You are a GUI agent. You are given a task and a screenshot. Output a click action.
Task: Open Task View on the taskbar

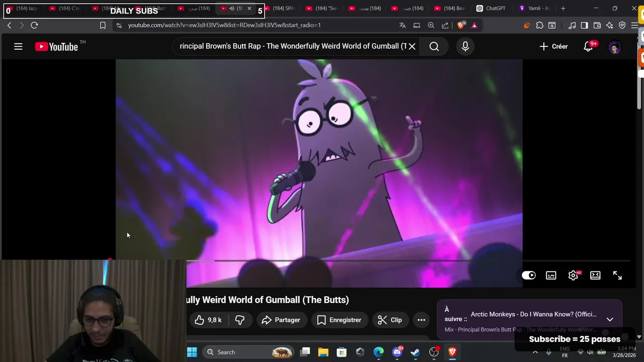click(305, 352)
